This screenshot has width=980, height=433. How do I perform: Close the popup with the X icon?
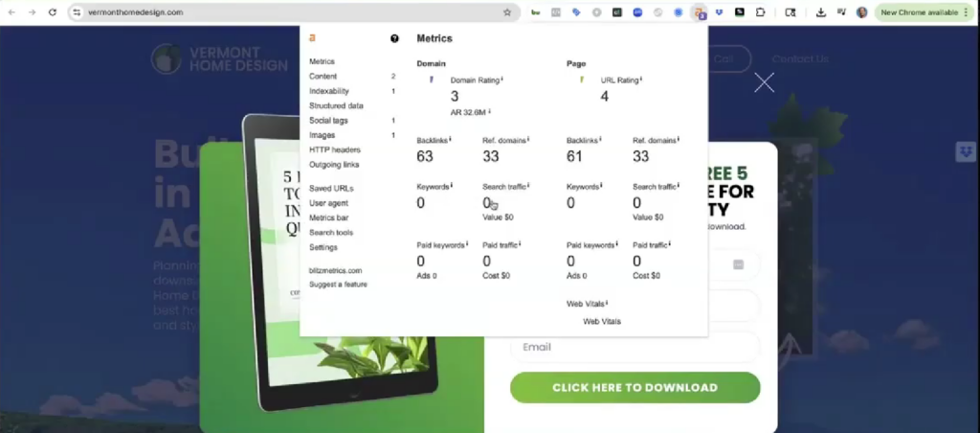click(764, 83)
